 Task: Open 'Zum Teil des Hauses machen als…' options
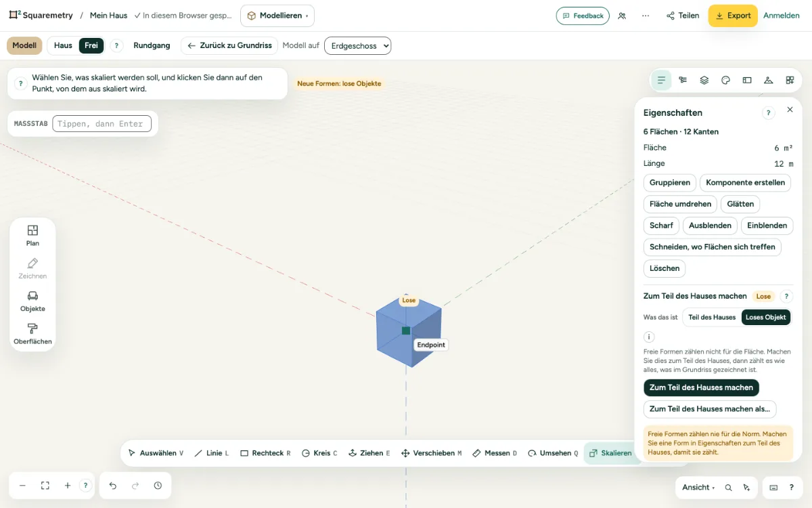pos(710,409)
